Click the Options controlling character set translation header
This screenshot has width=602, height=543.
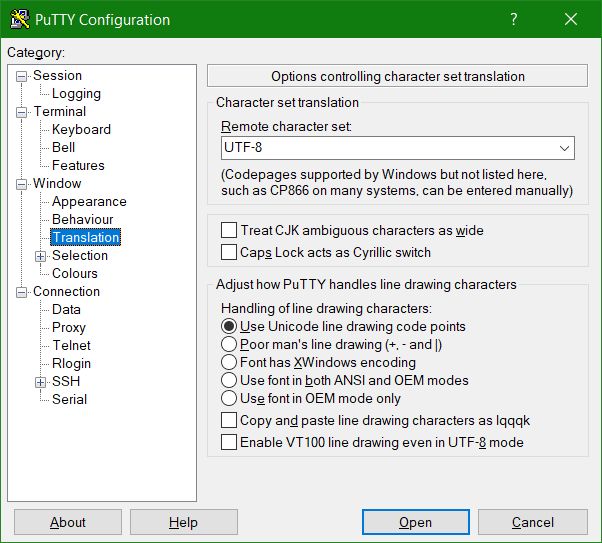tap(397, 76)
